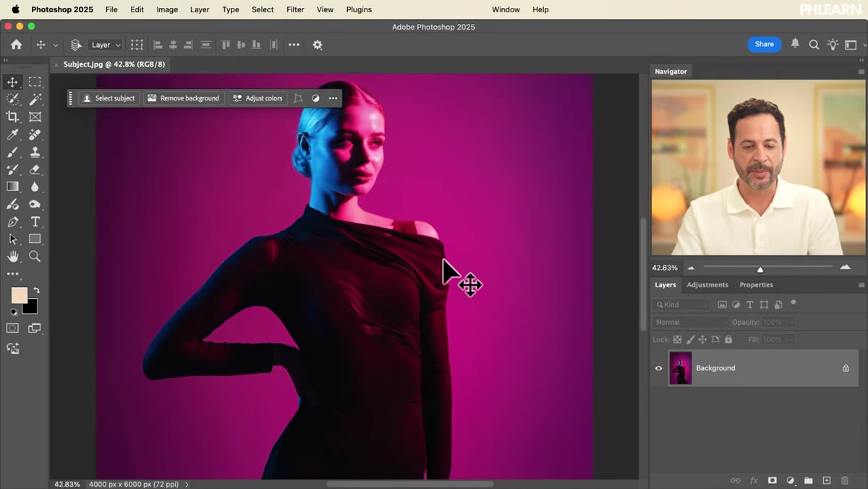The width and height of the screenshot is (868, 489).
Task: Create a new group folder icon
Action: [x=809, y=480]
